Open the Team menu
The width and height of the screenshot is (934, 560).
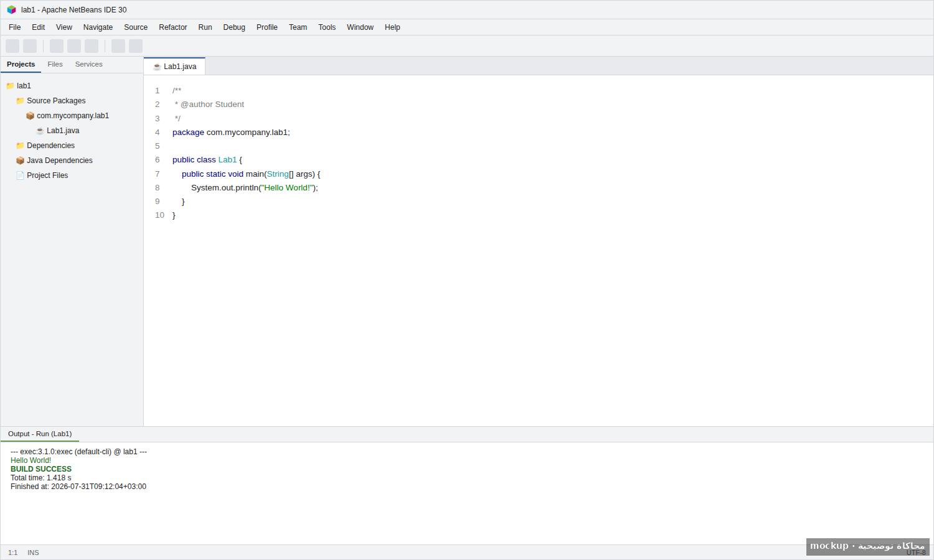pyautogui.click(x=298, y=27)
